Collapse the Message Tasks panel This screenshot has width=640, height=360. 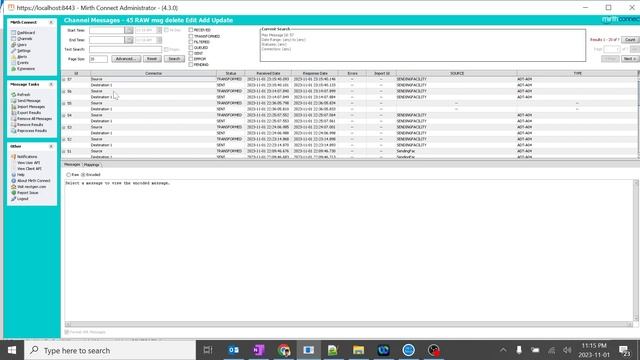(51, 84)
